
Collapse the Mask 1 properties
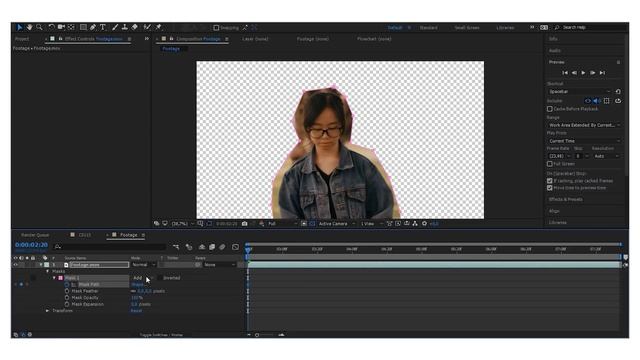pos(54,278)
